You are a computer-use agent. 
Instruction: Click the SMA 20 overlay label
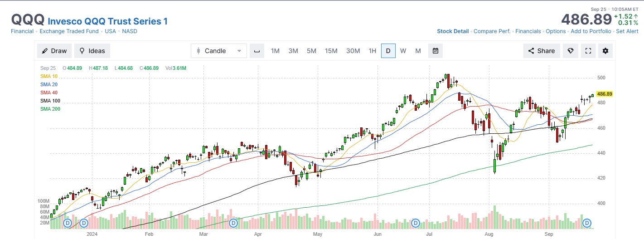(x=49, y=84)
